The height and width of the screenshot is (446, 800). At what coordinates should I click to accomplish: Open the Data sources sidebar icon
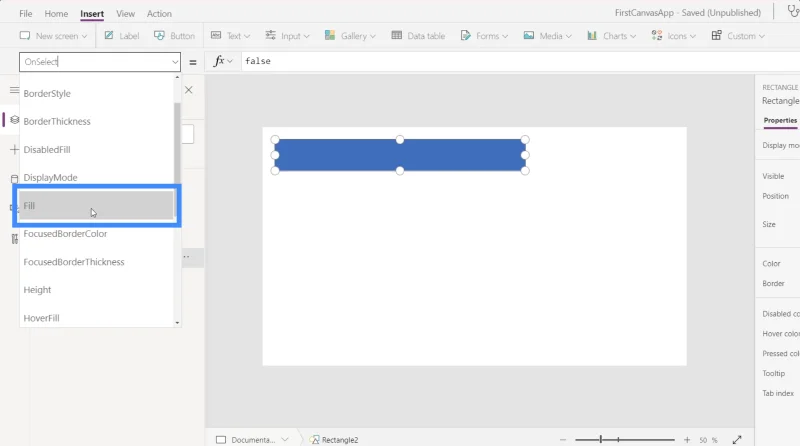pyautogui.click(x=14, y=179)
